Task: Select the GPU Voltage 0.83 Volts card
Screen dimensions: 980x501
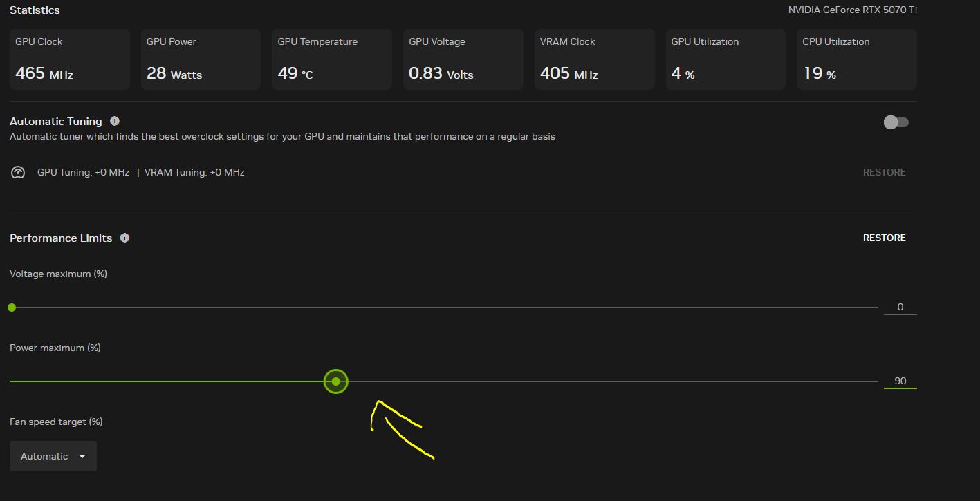Action: (x=463, y=59)
